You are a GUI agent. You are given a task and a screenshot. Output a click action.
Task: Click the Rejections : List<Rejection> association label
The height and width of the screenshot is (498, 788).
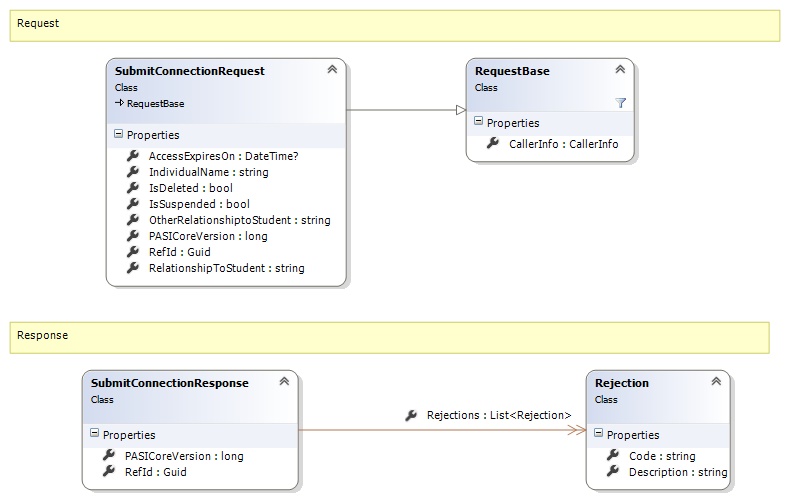click(x=498, y=415)
